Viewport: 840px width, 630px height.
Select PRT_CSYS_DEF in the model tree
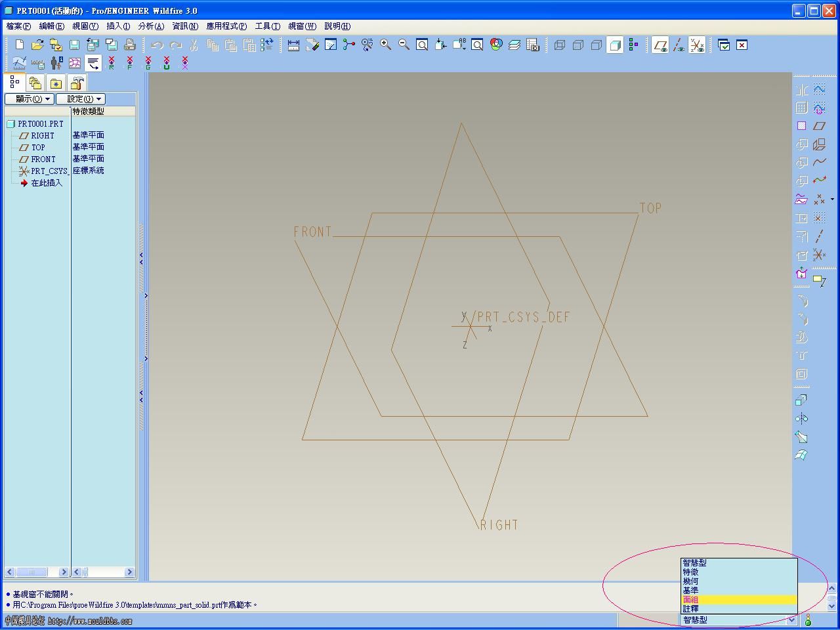[44, 171]
